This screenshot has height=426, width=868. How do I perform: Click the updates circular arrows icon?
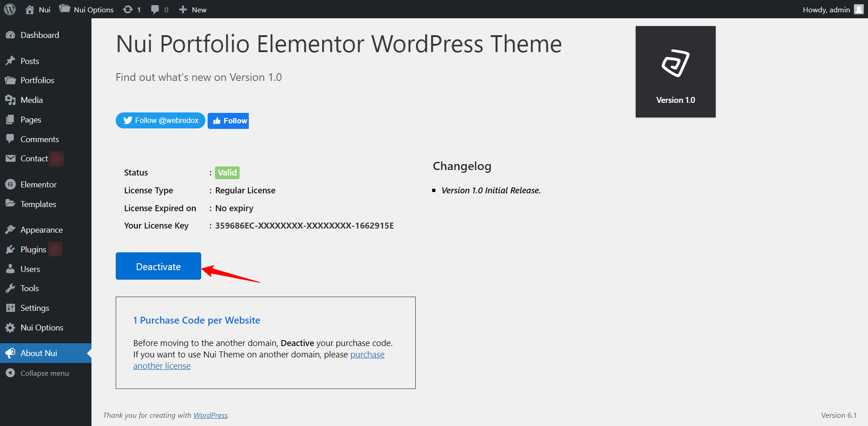128,10
